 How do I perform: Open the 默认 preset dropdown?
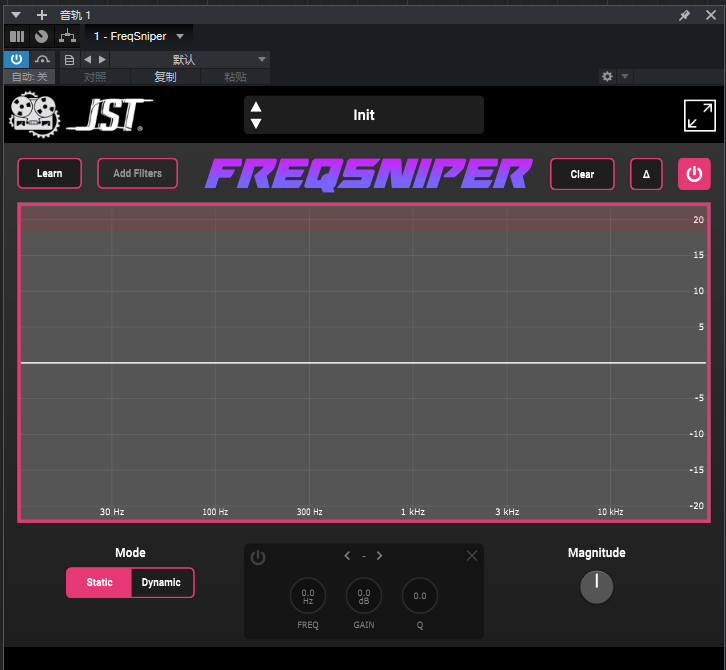[190, 59]
